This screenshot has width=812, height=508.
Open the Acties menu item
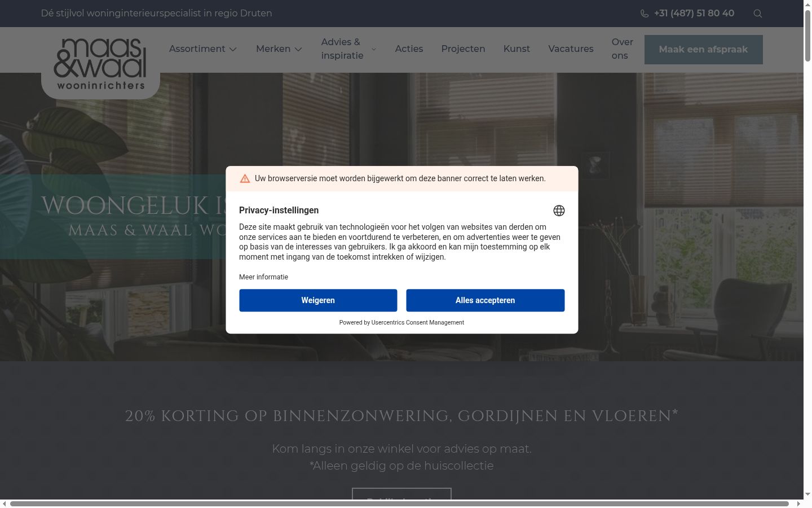pos(409,49)
